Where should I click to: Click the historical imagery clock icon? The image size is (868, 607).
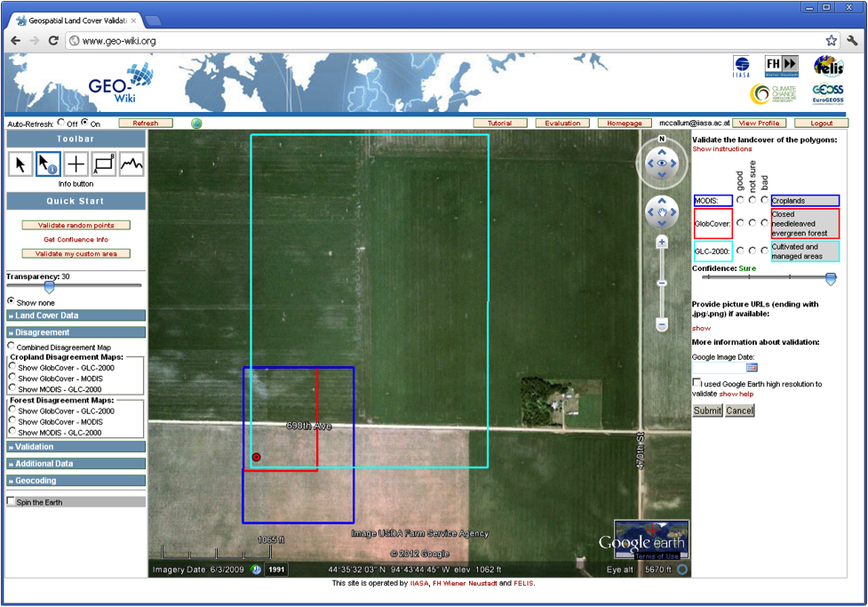pos(256,570)
